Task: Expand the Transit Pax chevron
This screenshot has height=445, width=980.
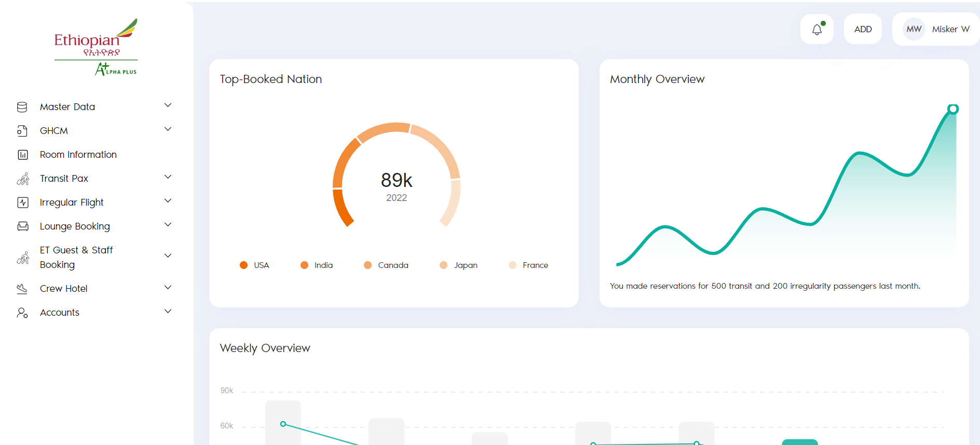Action: [168, 177]
